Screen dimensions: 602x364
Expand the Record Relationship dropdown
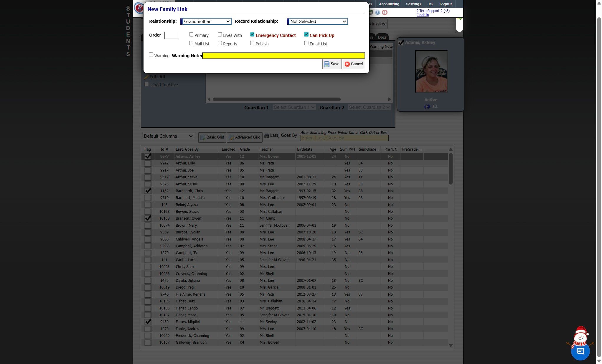click(x=318, y=22)
